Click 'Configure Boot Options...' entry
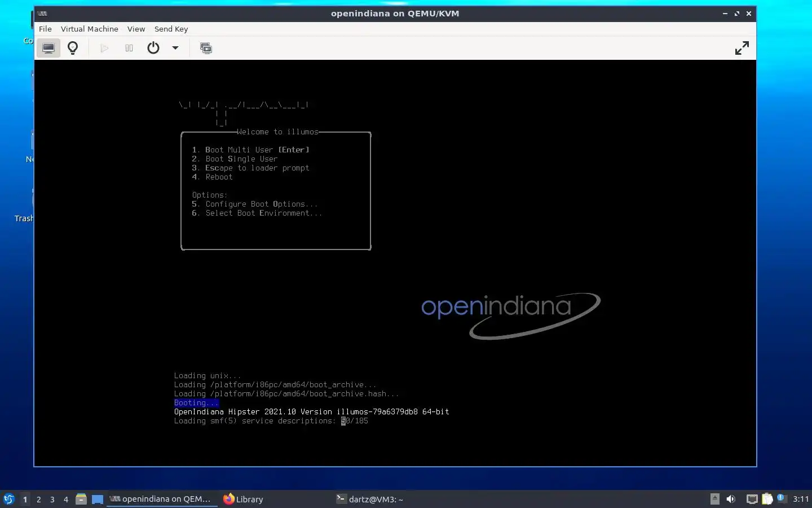 point(255,204)
